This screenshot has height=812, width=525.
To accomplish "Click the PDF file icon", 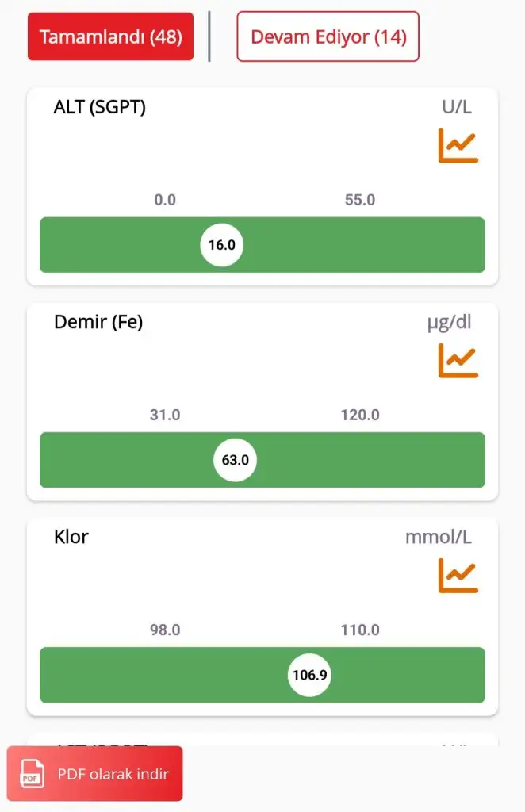I will pyautogui.click(x=32, y=774).
